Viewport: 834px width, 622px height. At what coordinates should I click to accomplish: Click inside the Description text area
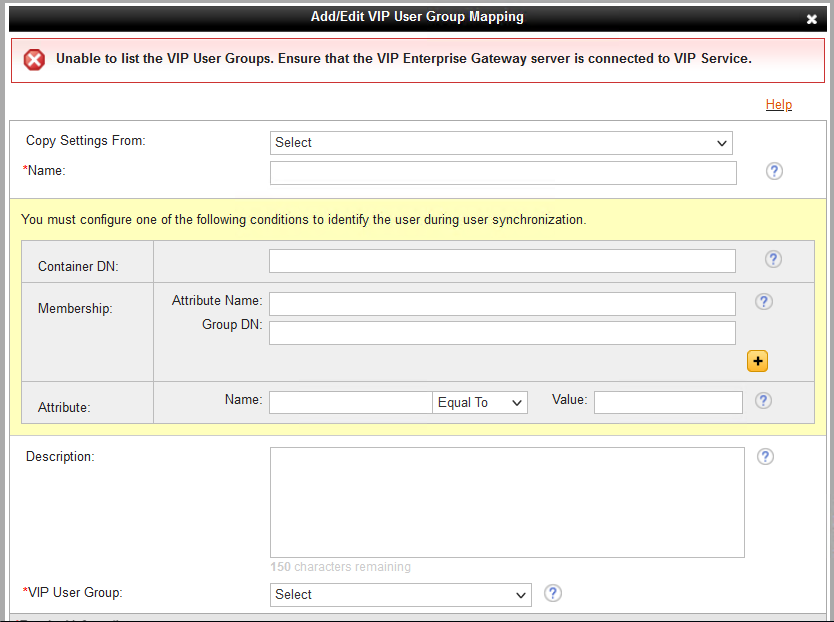507,502
